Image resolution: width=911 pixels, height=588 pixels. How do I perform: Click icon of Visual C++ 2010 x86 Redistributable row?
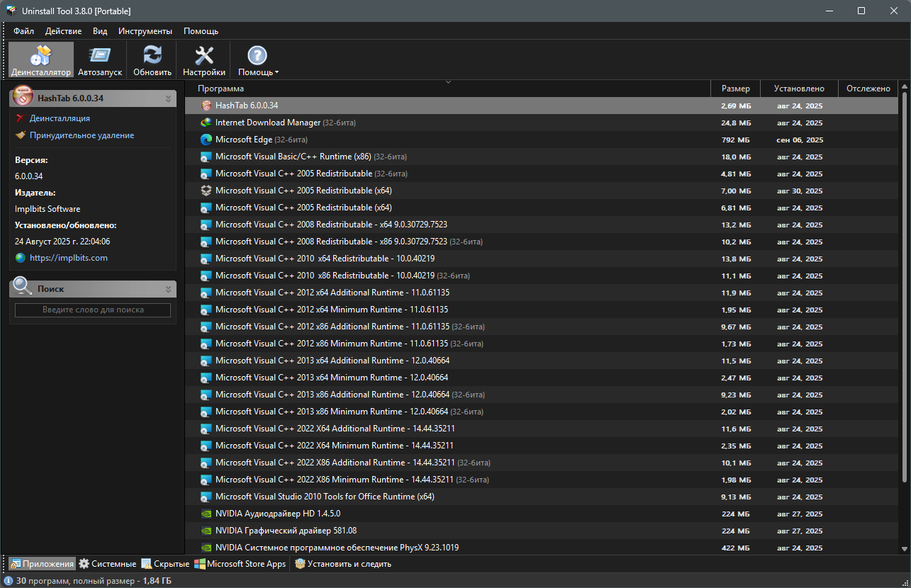click(x=206, y=276)
